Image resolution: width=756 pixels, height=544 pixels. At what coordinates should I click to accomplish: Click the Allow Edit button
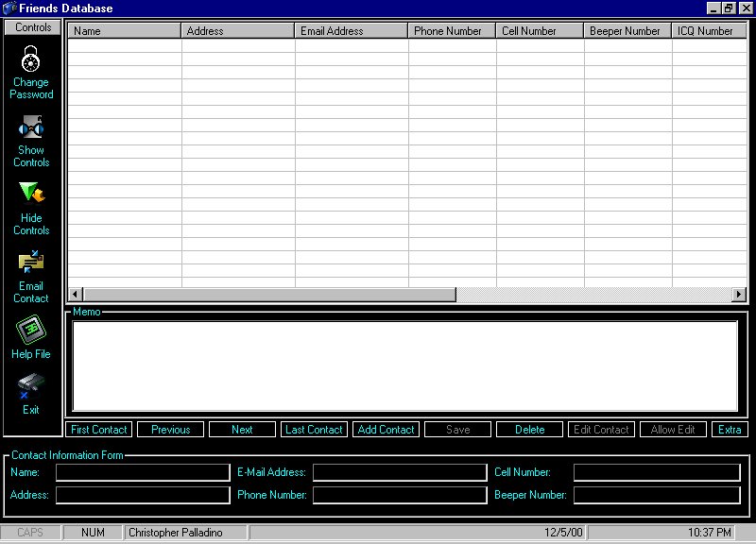pyautogui.click(x=673, y=430)
